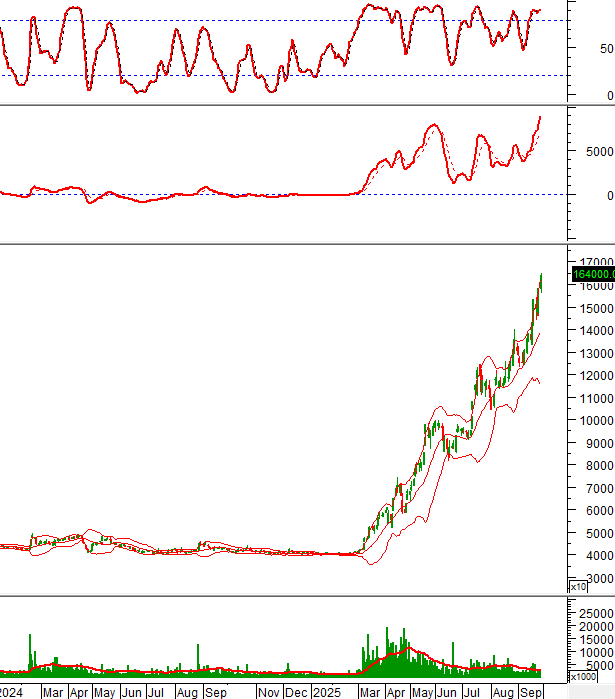Select the 2024 year label on time axis
Image resolution: width=615 pixels, height=699 pixels.
(12, 691)
